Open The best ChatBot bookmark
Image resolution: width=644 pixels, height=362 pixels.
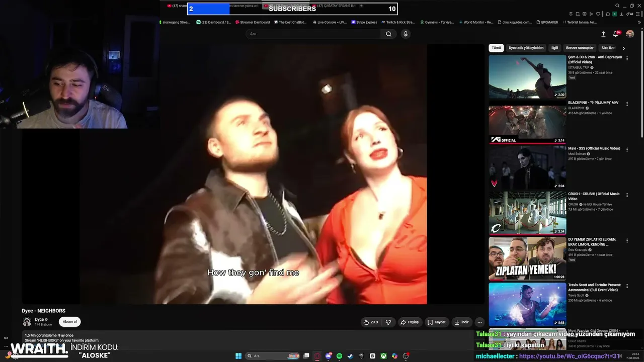tap(290, 22)
